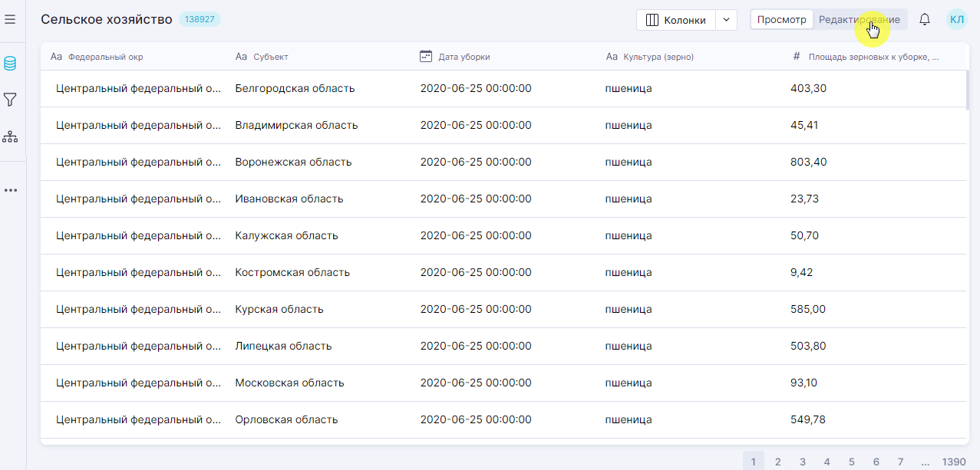The height and width of the screenshot is (470, 980).
Task: Open the hamburger menu
Action: coord(10,19)
